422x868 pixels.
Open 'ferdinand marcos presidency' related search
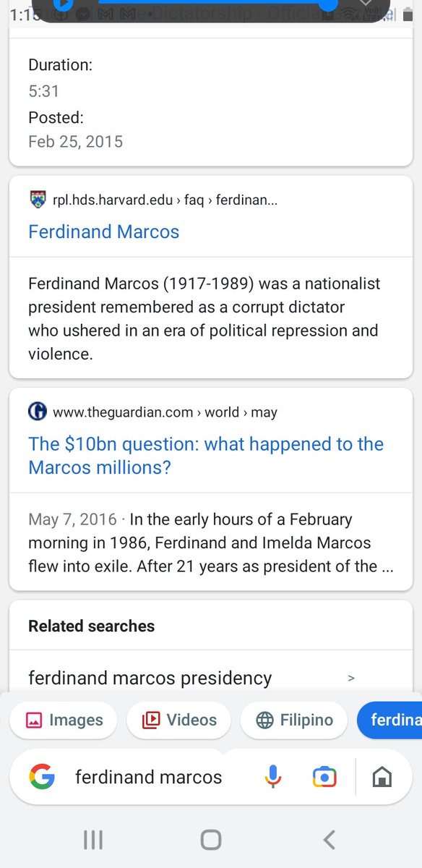click(x=150, y=678)
